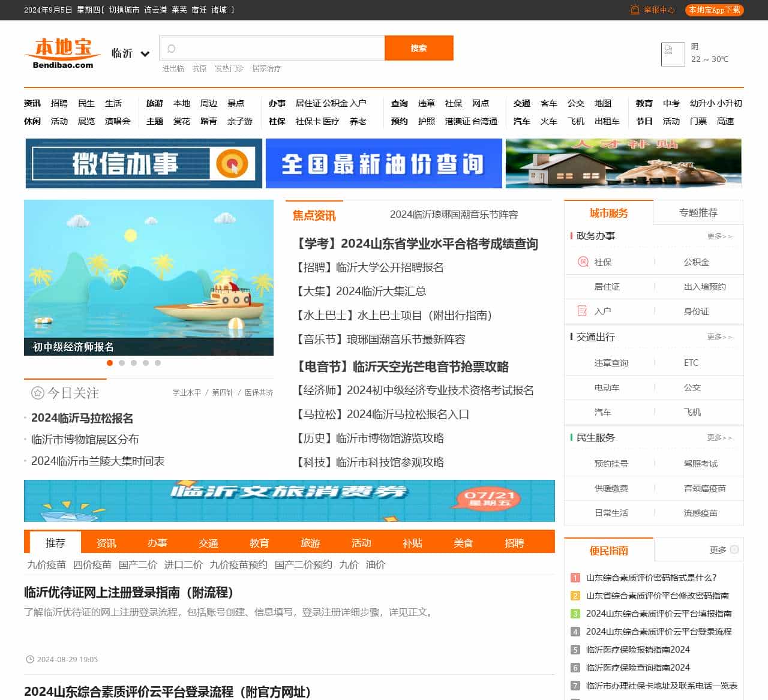
Task: Expand 更多 in 交通出行 section
Action: coord(719,337)
